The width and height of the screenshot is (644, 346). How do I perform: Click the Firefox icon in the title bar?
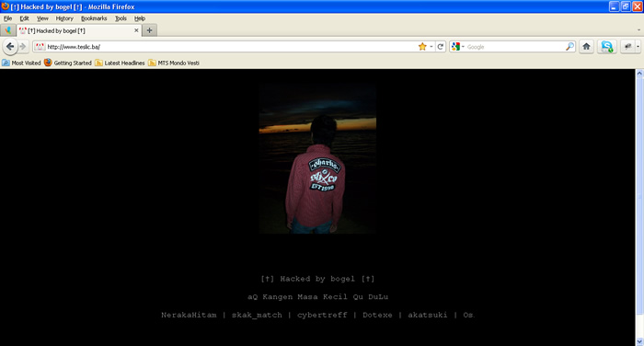[5, 6]
